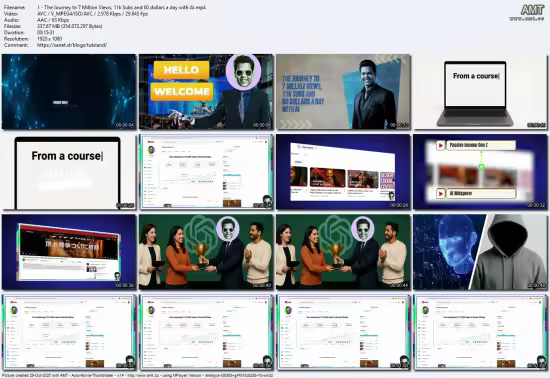550x378 pixels.
Task: Click the orange 'WELCOME' banner
Action: pos(182,92)
